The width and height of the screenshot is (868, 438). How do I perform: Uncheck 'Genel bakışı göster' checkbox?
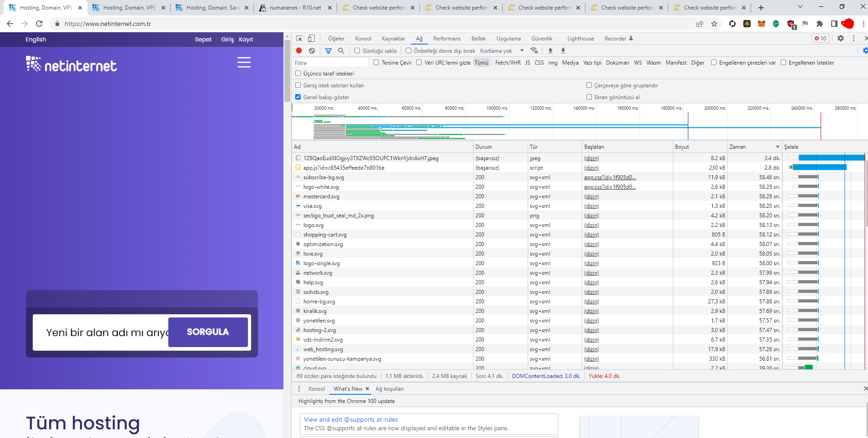(298, 97)
